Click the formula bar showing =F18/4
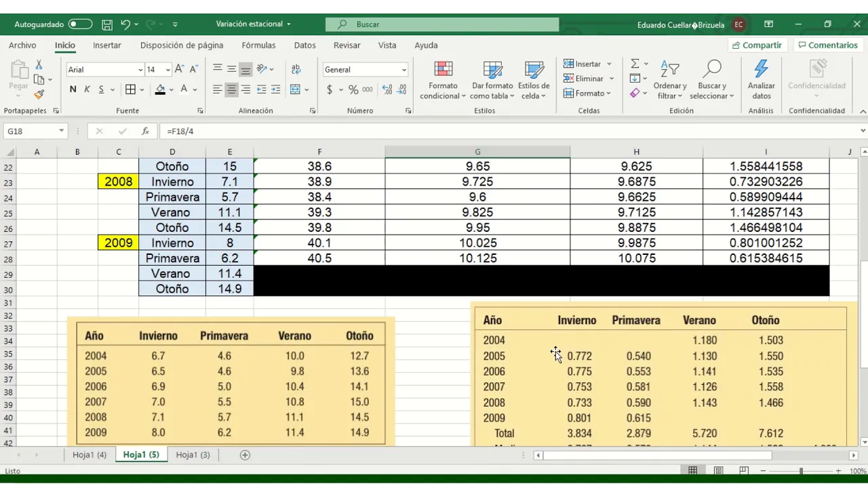868x488 pixels. coord(509,131)
